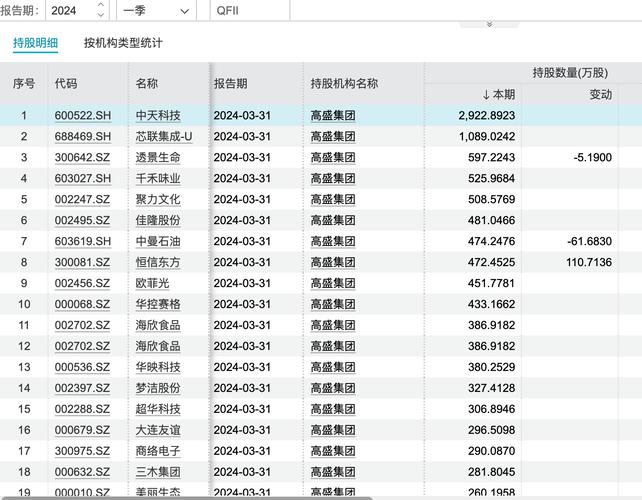Click the 代码 column header
This screenshot has width=642, height=500.
(66, 84)
